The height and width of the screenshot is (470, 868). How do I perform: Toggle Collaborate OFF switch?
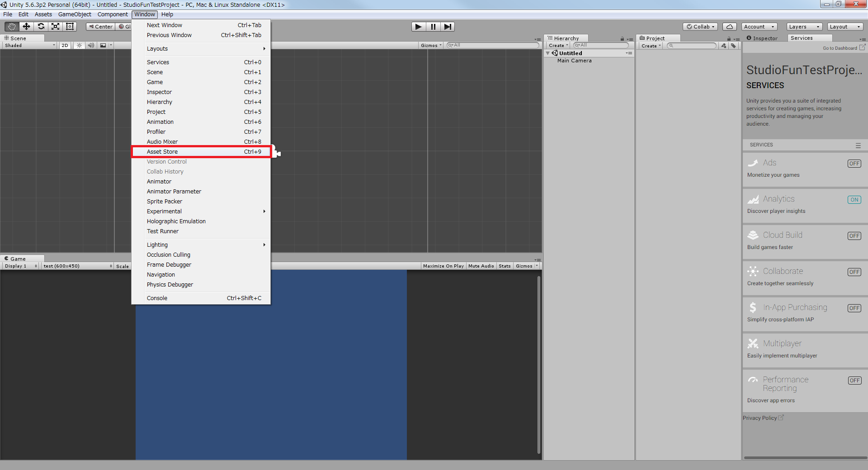pos(854,272)
